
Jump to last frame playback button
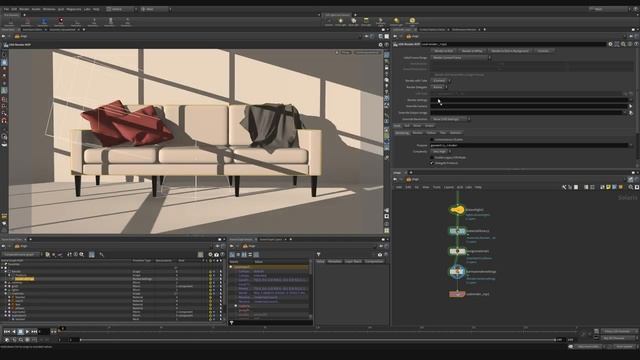pyautogui.click(x=34, y=332)
